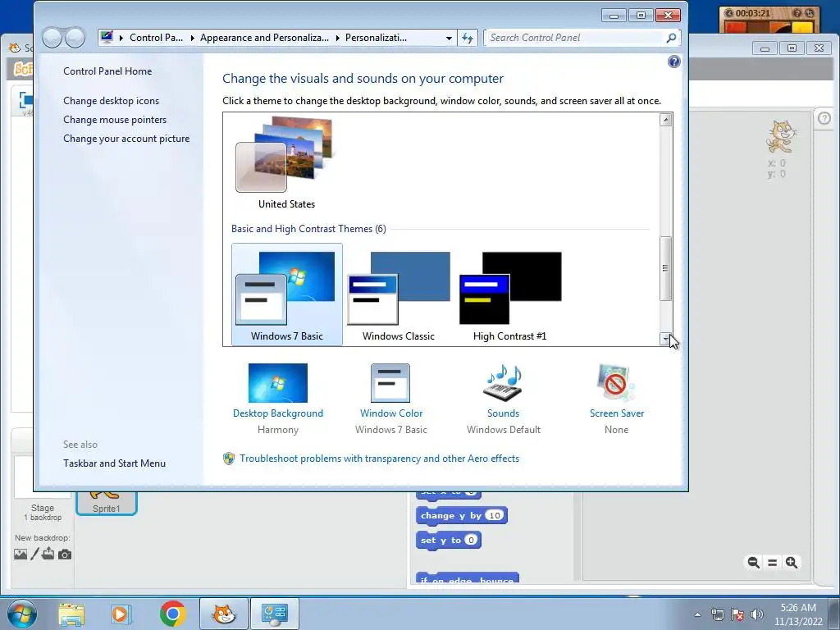Open Troubleshoot transparency and Aero effects link
This screenshot has height=630, width=840.
click(379, 459)
